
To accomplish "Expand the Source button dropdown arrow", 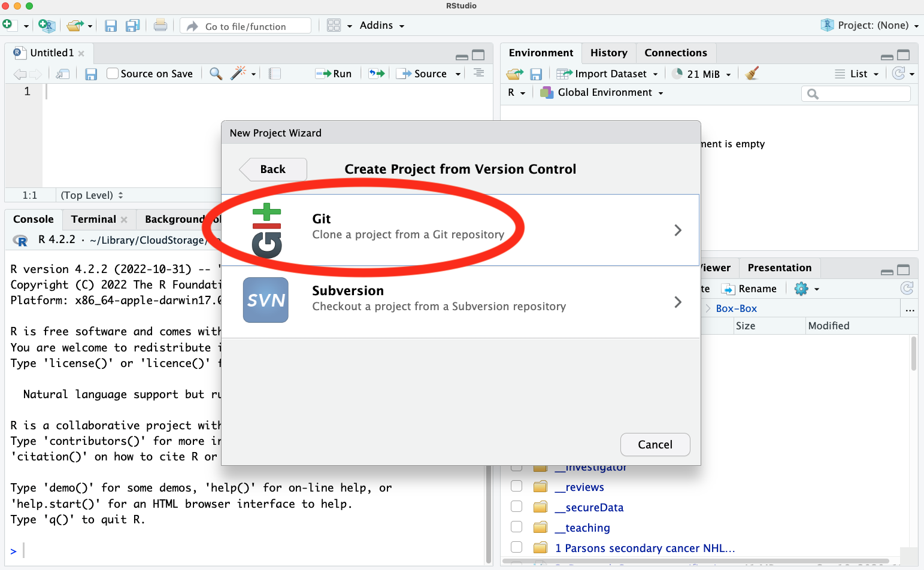I will 458,74.
